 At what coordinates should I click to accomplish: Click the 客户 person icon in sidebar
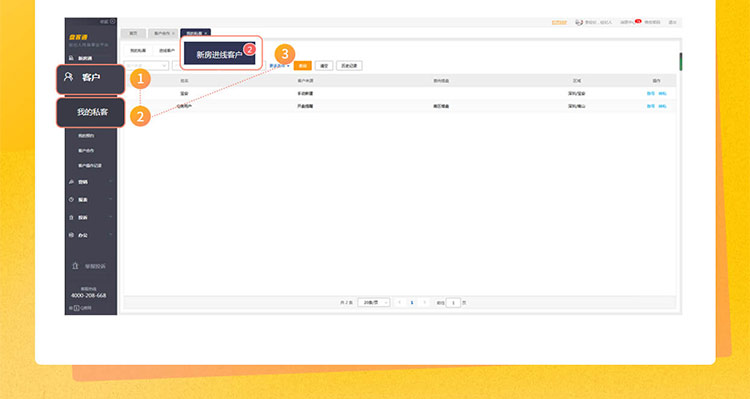pyautogui.click(x=68, y=77)
